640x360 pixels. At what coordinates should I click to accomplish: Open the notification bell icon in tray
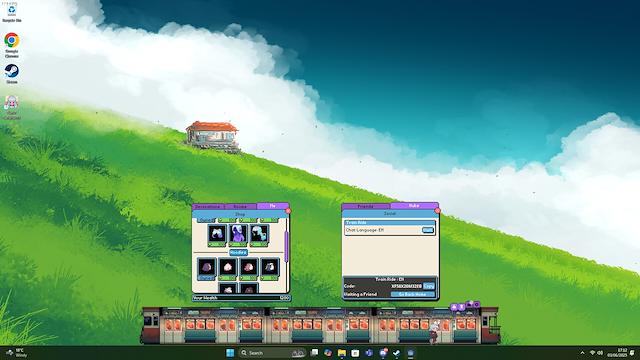tap(632, 353)
